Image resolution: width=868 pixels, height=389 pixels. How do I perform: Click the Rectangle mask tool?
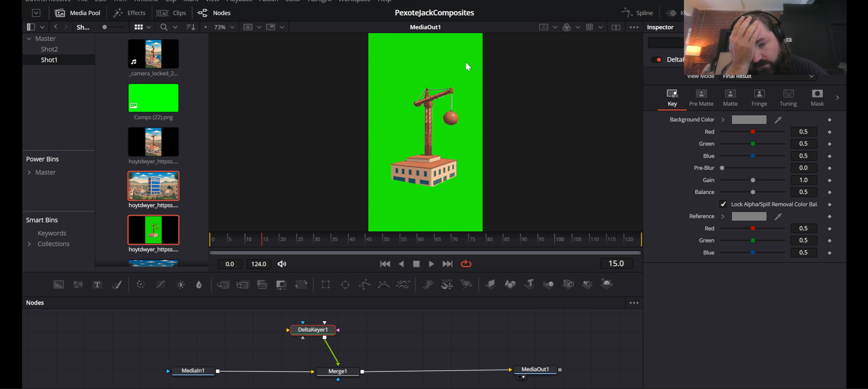point(325,285)
